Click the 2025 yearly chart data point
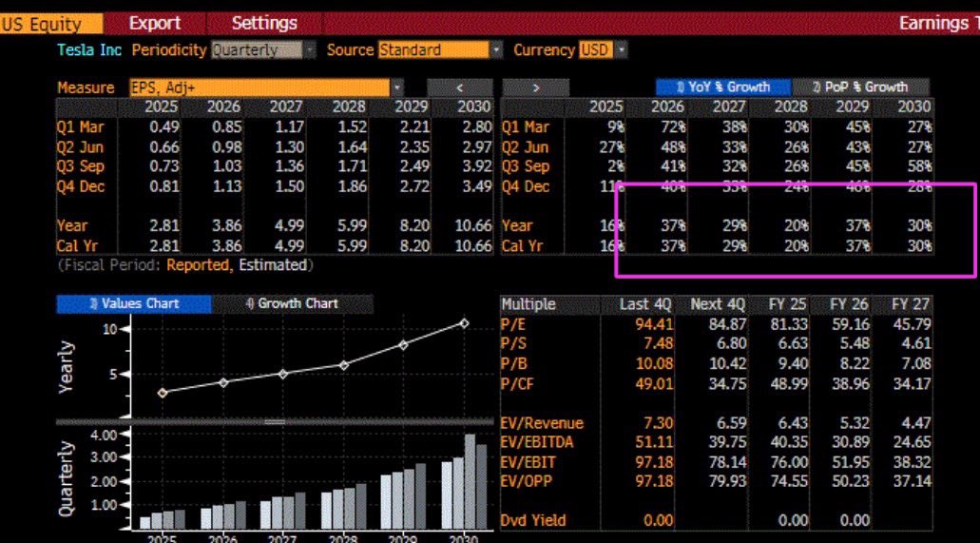 coord(163,393)
